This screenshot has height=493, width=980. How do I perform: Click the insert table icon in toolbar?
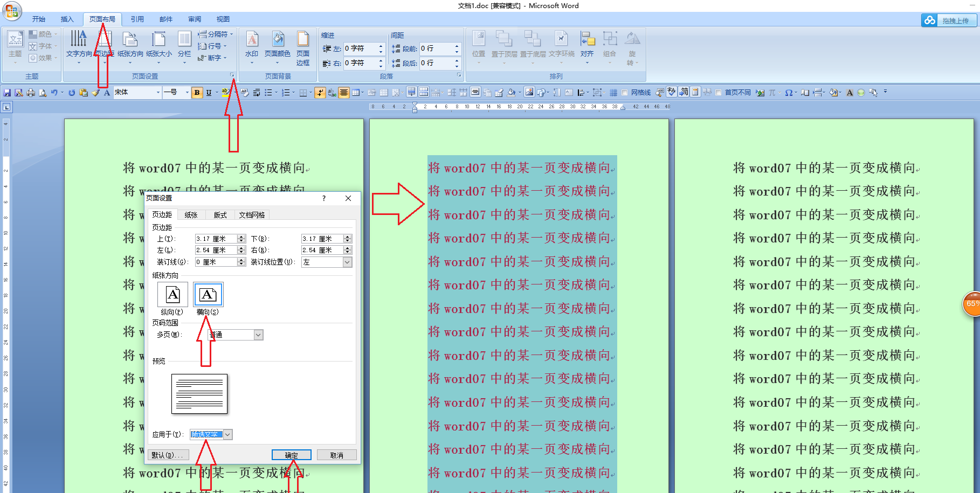356,93
